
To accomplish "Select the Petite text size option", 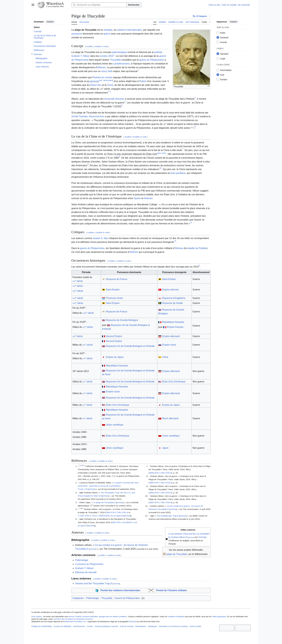I will (218, 33).
